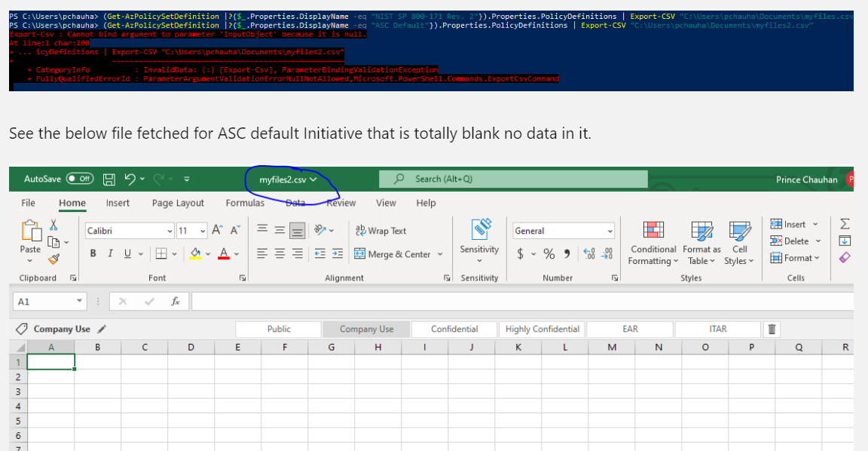Apply the yellow Fill Color swatch
Image resolution: width=868 pixels, height=451 pixels.
pyautogui.click(x=195, y=253)
